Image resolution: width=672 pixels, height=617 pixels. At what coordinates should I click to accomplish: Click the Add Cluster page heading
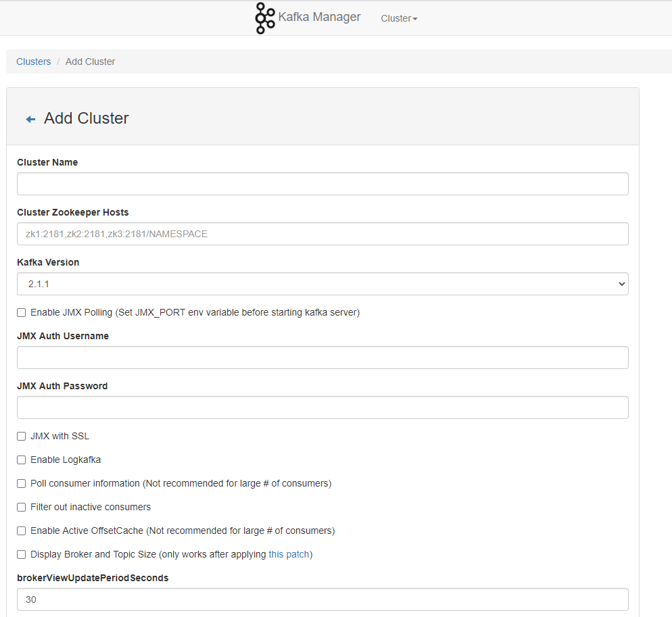click(86, 118)
